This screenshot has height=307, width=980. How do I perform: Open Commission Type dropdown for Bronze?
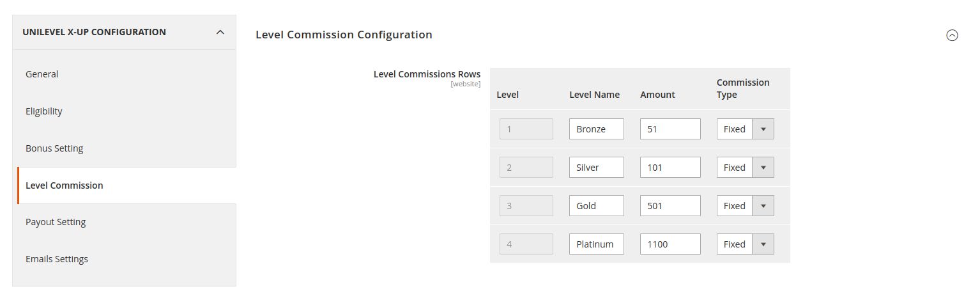pyautogui.click(x=745, y=129)
